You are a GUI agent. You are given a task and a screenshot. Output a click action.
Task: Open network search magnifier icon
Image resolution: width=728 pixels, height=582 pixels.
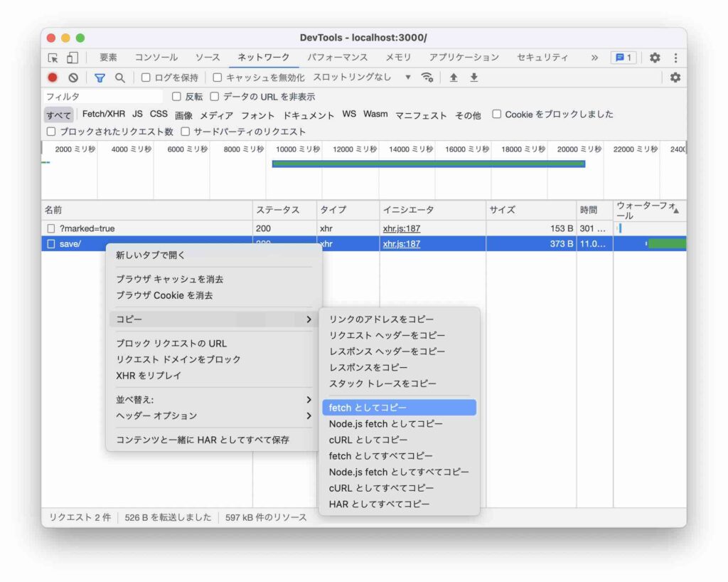point(120,78)
